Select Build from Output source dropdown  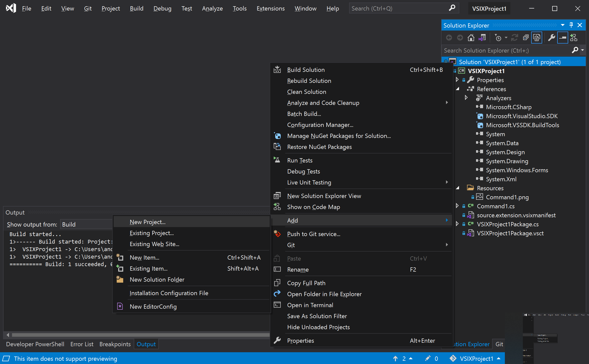point(84,224)
